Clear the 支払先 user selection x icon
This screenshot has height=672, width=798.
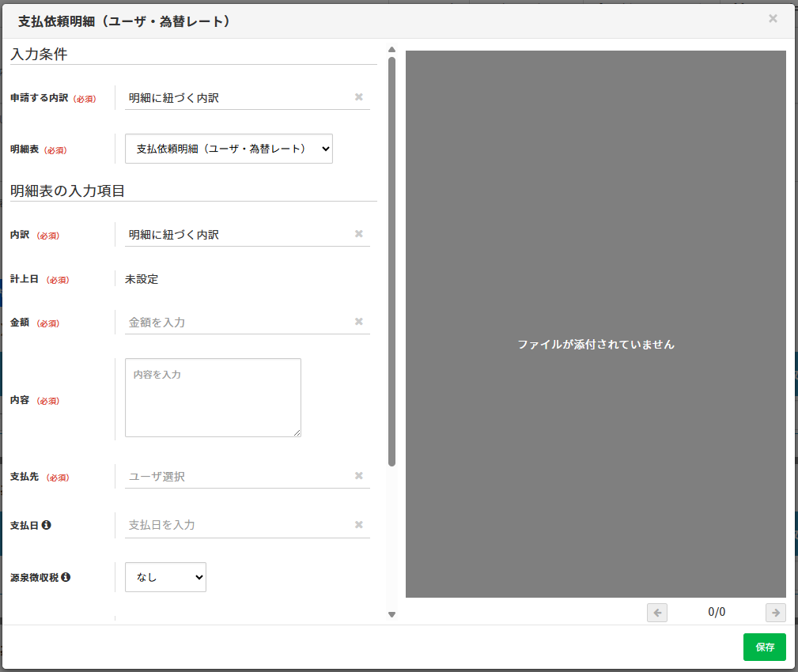point(358,476)
